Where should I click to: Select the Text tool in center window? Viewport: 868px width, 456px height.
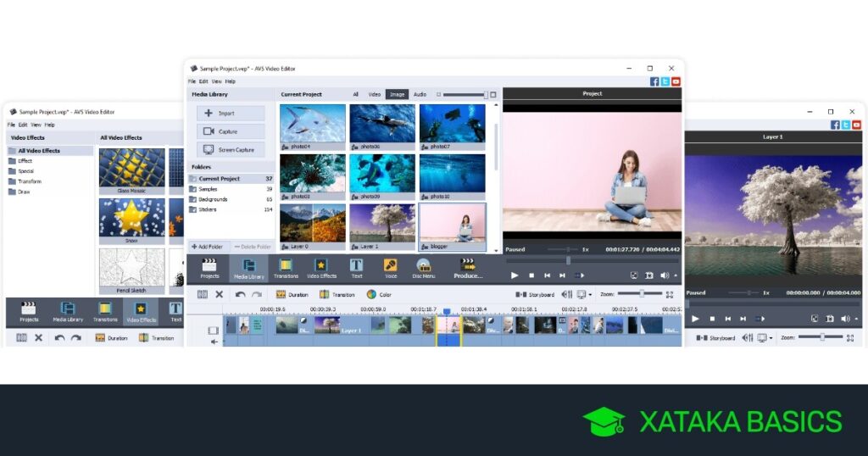pos(356,268)
